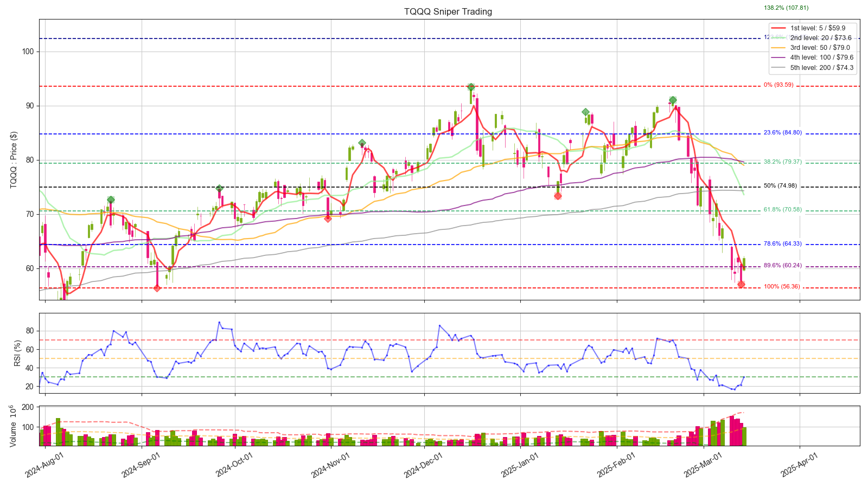The width and height of the screenshot is (868, 488).
Task: Click the RSI (%) axis label
Action: click(x=18, y=353)
